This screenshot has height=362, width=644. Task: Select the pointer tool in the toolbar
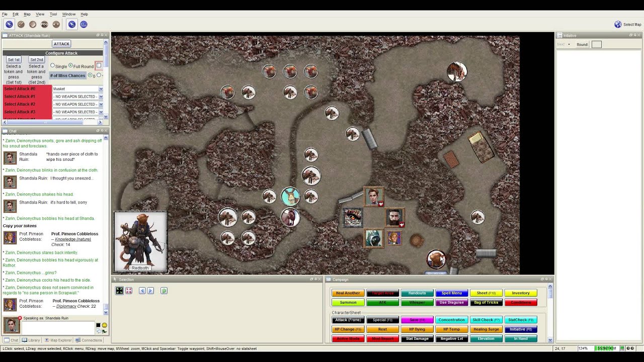coord(9,24)
